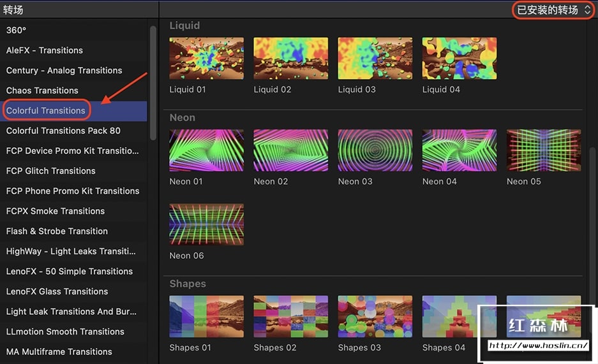This screenshot has width=598, height=364.
Task: Select the Neon 04 transition thumbnail
Action: 459,150
